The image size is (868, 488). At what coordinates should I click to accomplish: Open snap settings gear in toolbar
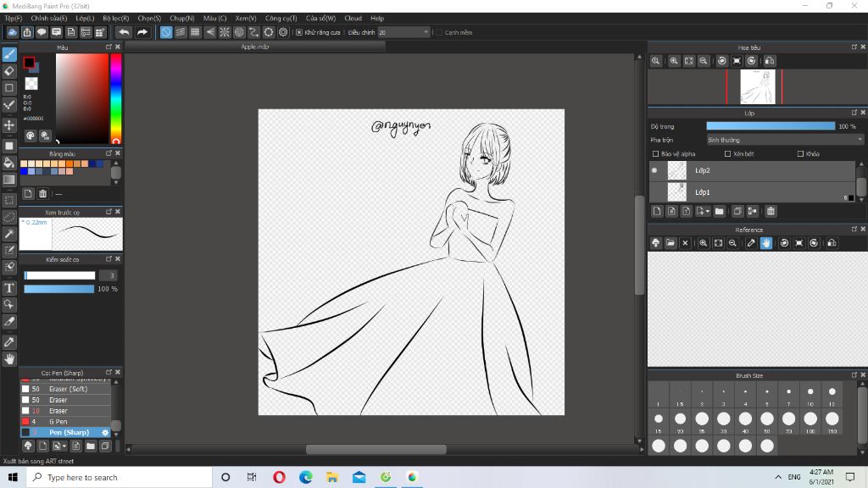pos(283,33)
